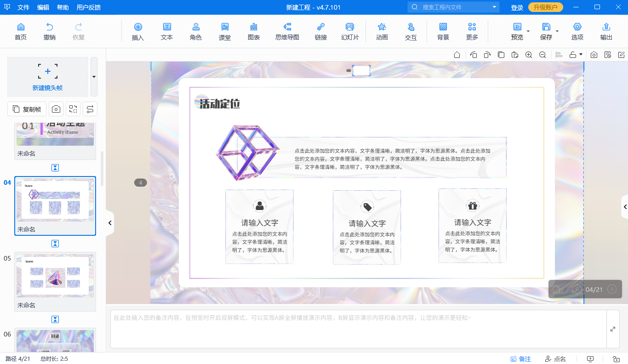
Task: Click the notes text input area
Action: (359, 329)
